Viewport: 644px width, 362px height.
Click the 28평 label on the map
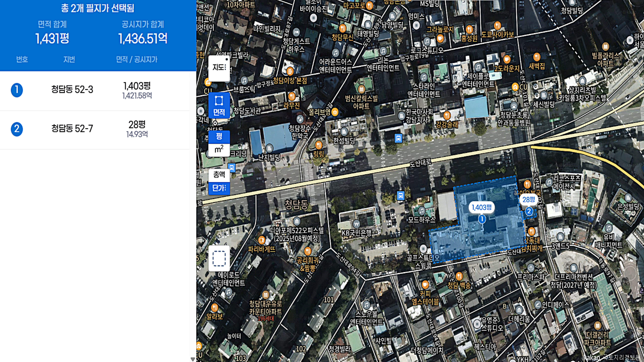[x=529, y=199]
